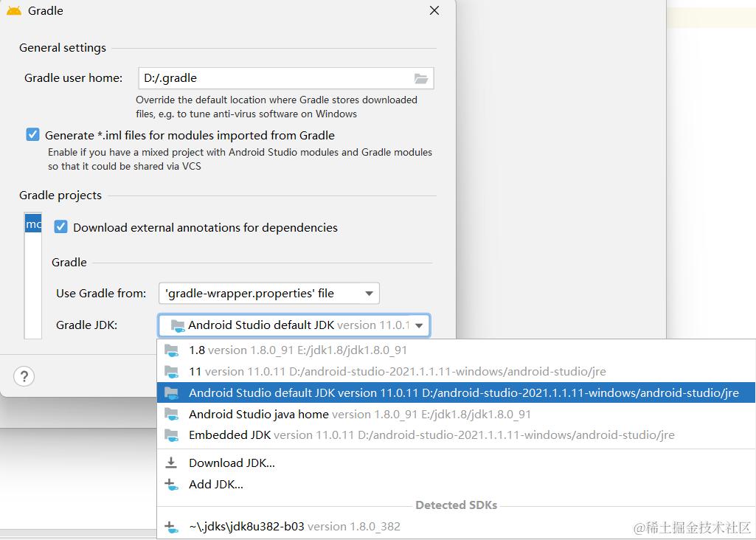Click the JDK folder icon beside 1.8 version entry
The width and height of the screenshot is (756, 540).
point(172,350)
